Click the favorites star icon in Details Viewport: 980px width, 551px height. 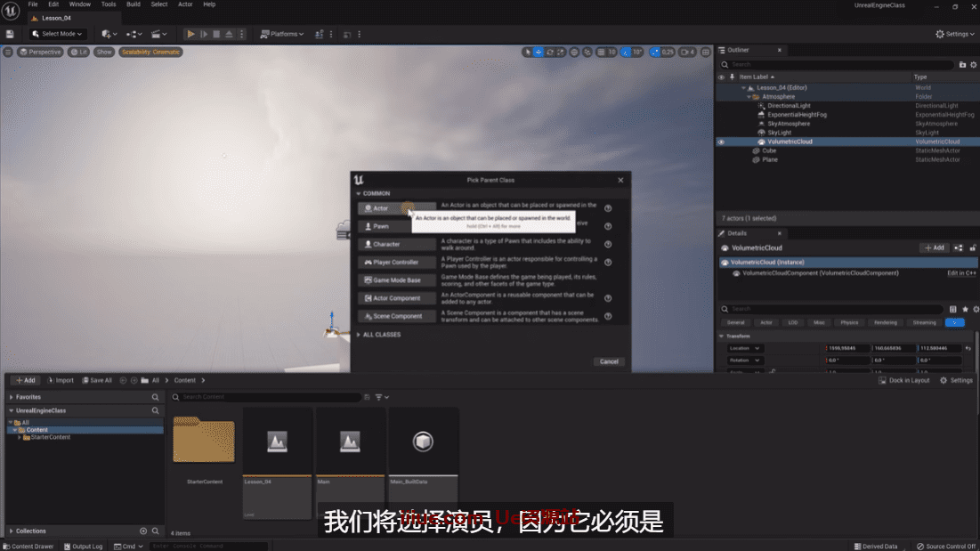(x=965, y=309)
